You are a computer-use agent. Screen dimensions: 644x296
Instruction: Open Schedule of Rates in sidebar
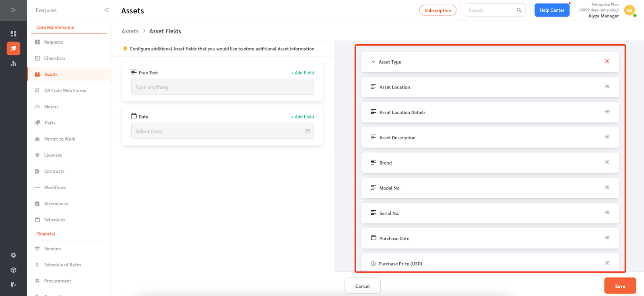(62, 265)
